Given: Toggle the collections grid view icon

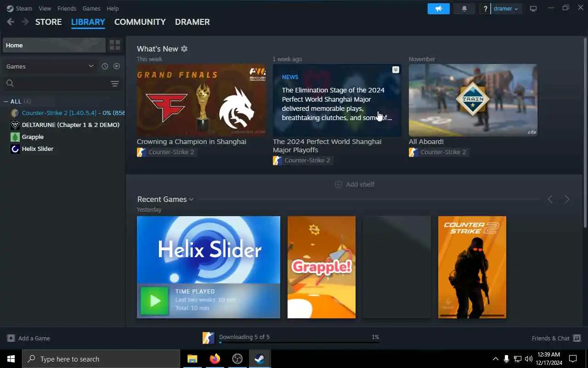Looking at the screenshot, I should click(115, 45).
